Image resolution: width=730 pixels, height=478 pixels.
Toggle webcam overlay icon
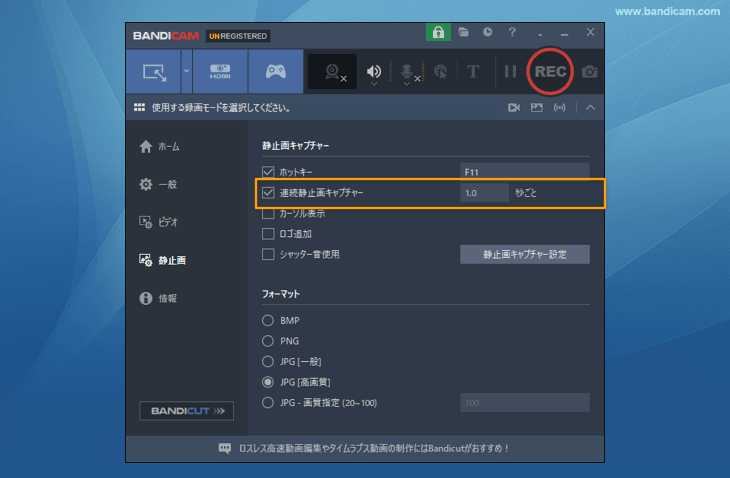coord(332,72)
